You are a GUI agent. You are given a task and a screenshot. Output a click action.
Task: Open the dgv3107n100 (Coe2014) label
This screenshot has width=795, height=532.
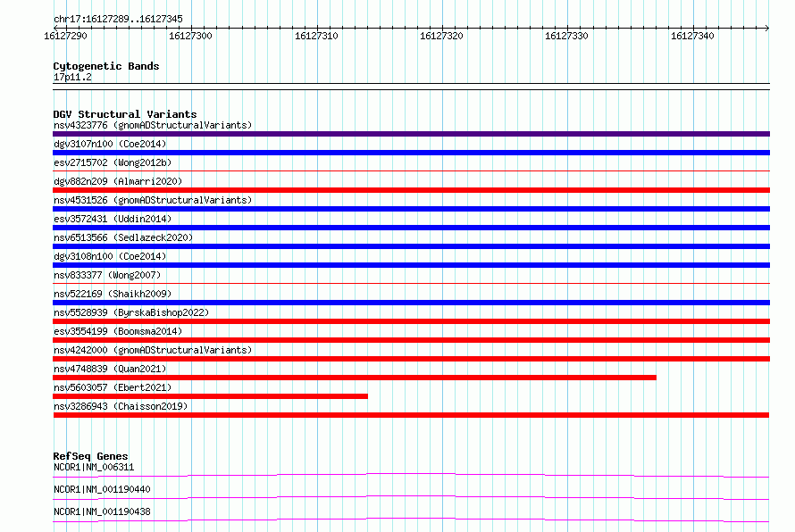pos(110,144)
